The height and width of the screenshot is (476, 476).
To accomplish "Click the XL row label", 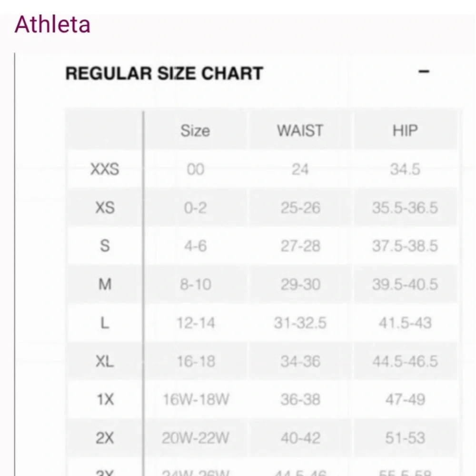I will pyautogui.click(x=105, y=361).
